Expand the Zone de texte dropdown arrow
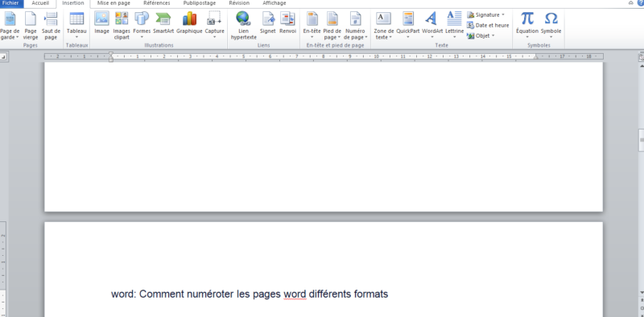This screenshot has width=644, height=317. [390, 37]
